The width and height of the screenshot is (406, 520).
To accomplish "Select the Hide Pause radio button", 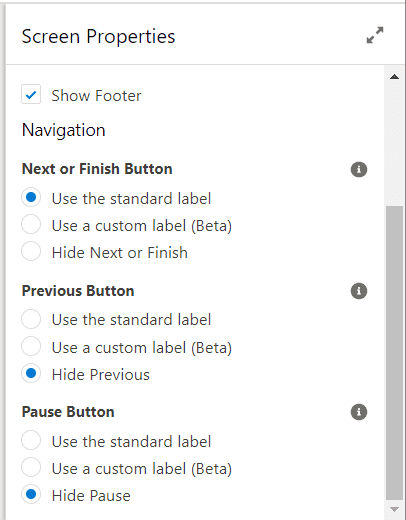I will tap(31, 494).
